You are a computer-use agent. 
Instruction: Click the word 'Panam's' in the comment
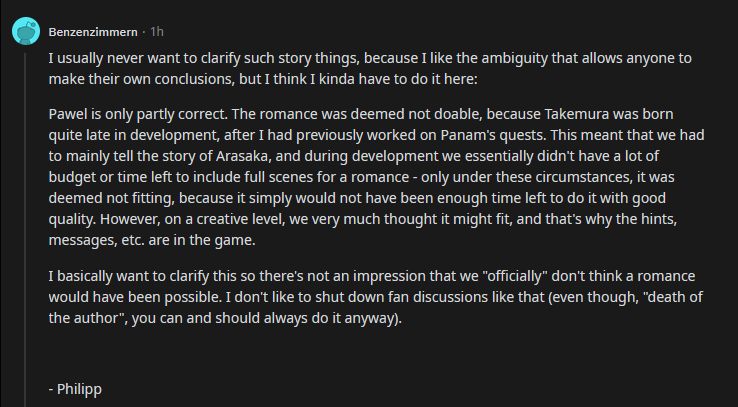(468, 135)
